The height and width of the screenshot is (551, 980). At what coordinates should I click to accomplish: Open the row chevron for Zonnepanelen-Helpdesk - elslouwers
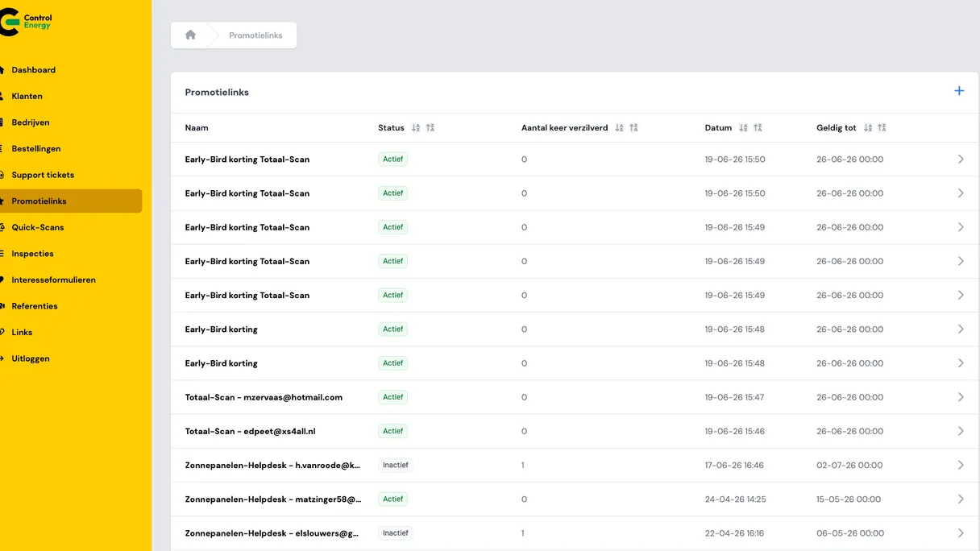961,532
